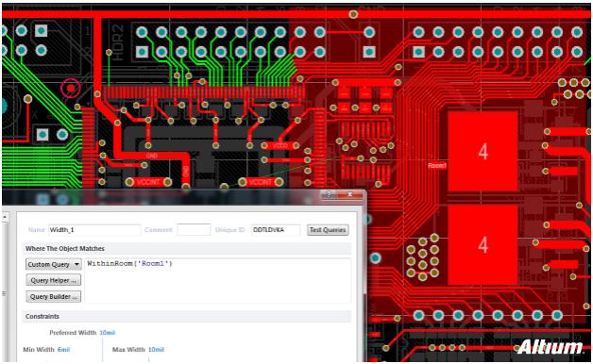
Task: Click the Max Width 10mil value
Action: (156, 350)
